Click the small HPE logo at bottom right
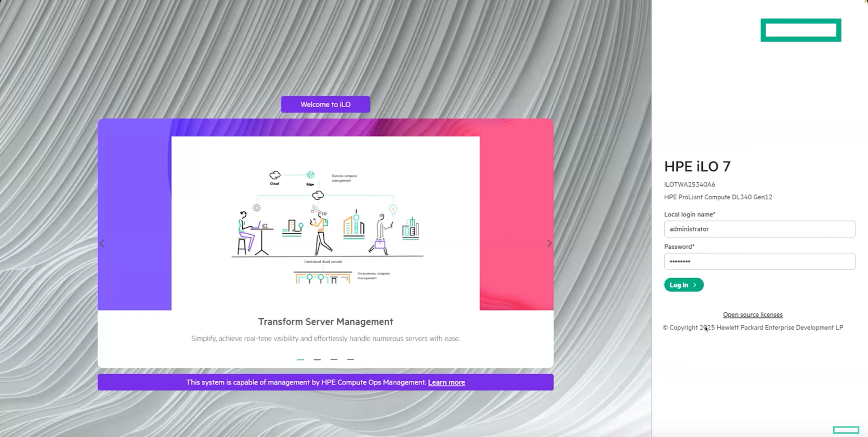Viewport: 868px width, 437px height. coord(846,430)
